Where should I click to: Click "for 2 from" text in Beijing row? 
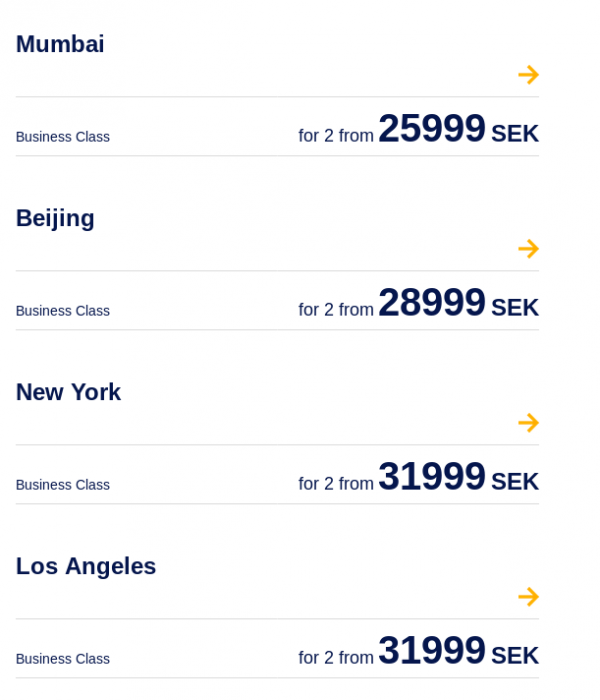[x=336, y=310]
